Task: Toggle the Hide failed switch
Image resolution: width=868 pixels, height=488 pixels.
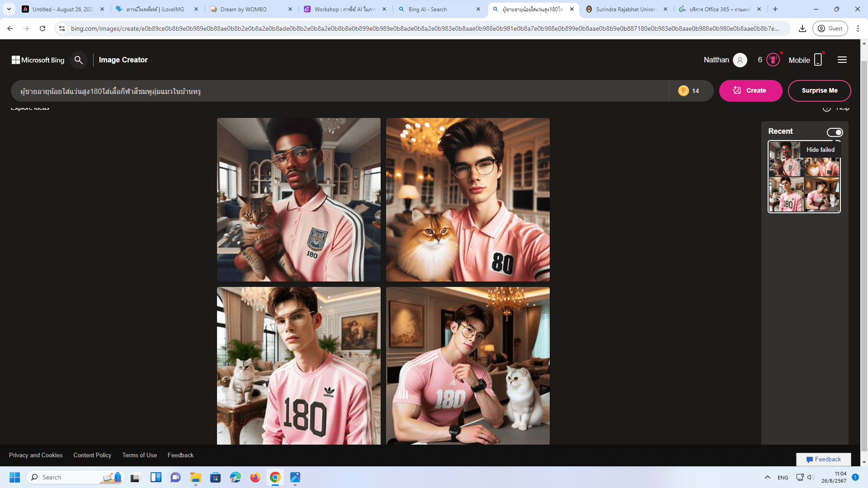Action: 835,132
